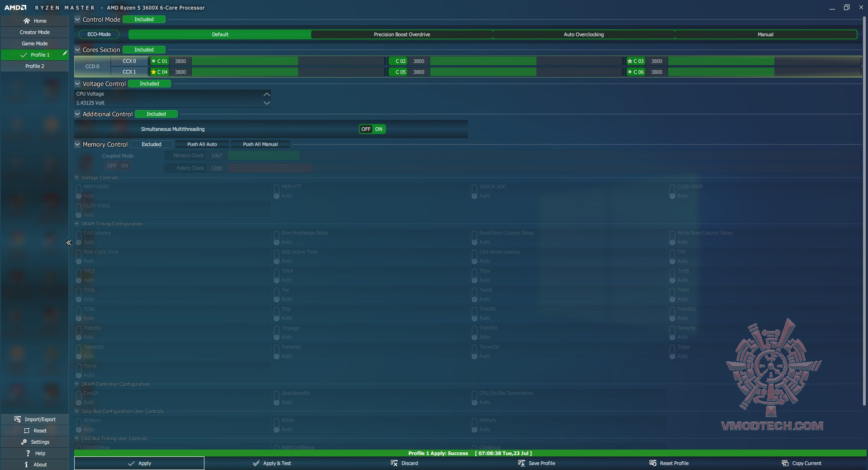The height and width of the screenshot is (470, 868).
Task: Toggle Voltage Control Included button
Action: (149, 84)
